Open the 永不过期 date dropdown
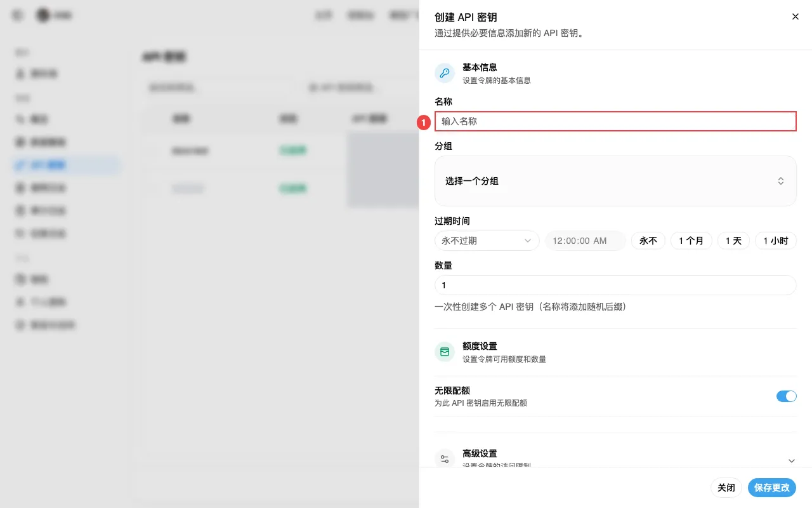The image size is (812, 508). click(487, 241)
